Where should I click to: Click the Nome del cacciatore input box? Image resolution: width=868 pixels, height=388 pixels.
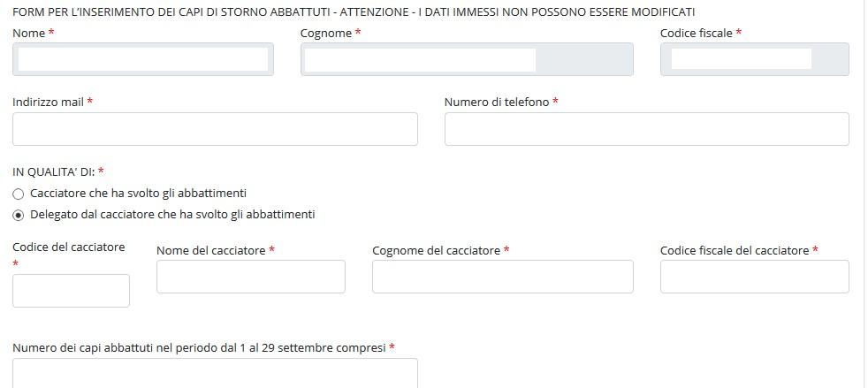(251, 277)
